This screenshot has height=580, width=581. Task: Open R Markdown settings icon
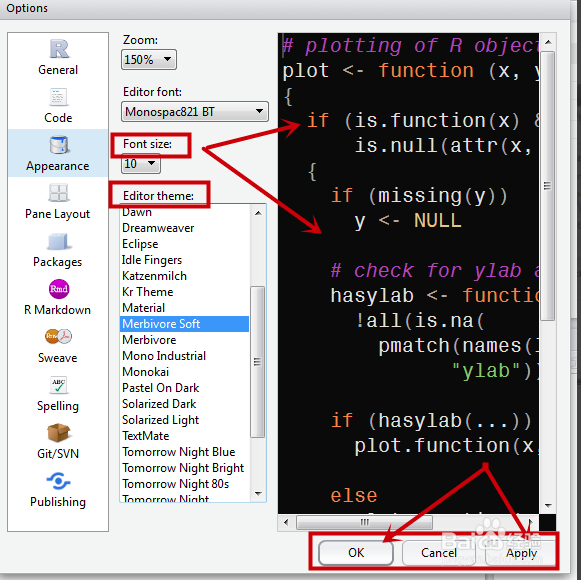[59, 289]
